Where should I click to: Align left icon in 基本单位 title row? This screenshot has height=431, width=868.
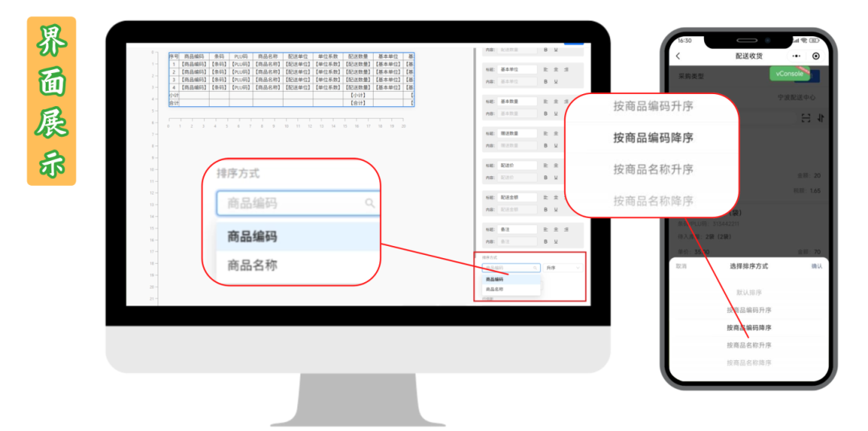point(545,69)
